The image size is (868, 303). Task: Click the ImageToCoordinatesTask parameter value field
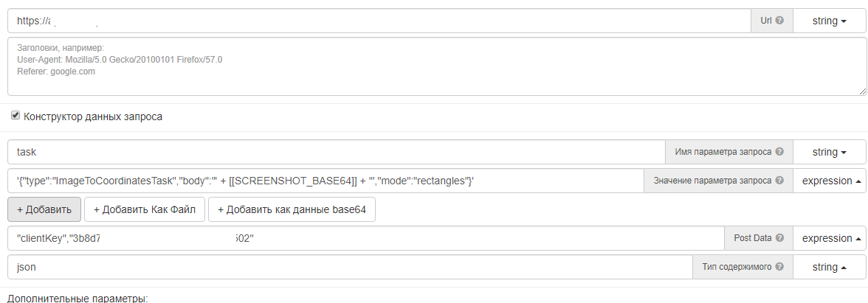click(325, 181)
